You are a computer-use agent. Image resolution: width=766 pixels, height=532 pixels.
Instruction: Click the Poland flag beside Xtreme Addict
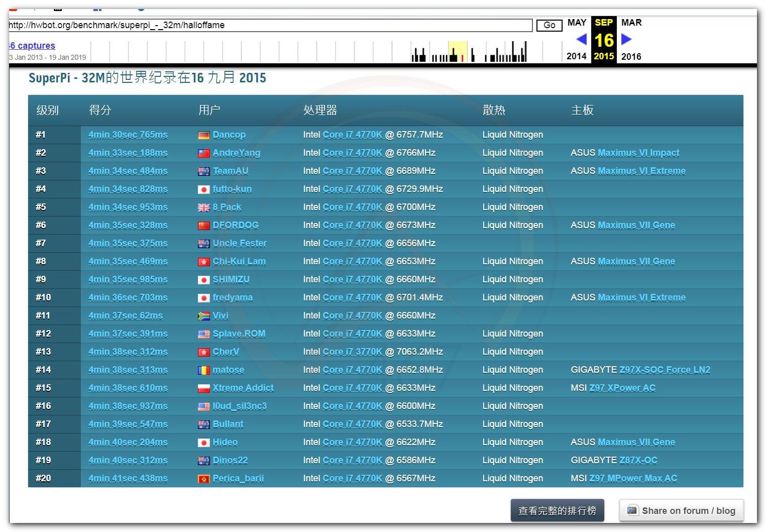tap(203, 388)
